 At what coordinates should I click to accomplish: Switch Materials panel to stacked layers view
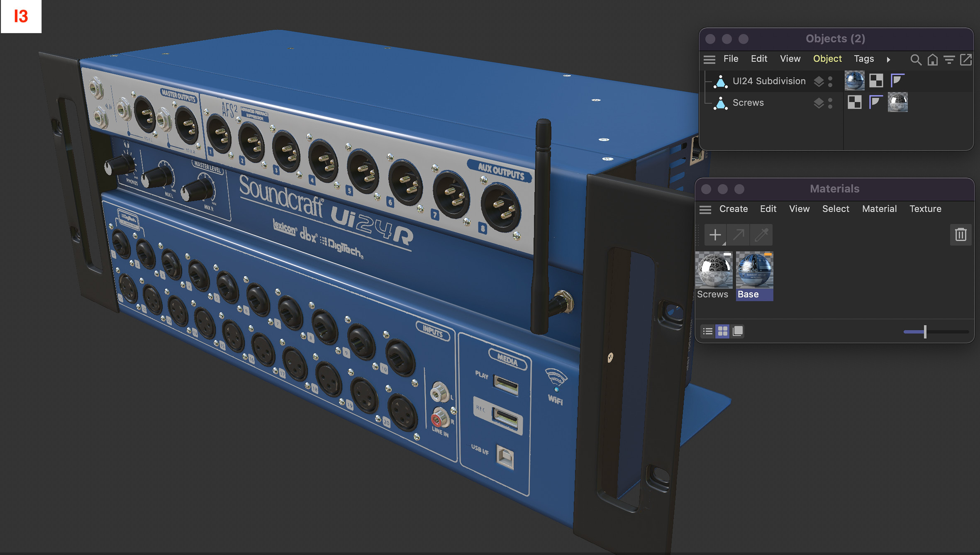(738, 331)
